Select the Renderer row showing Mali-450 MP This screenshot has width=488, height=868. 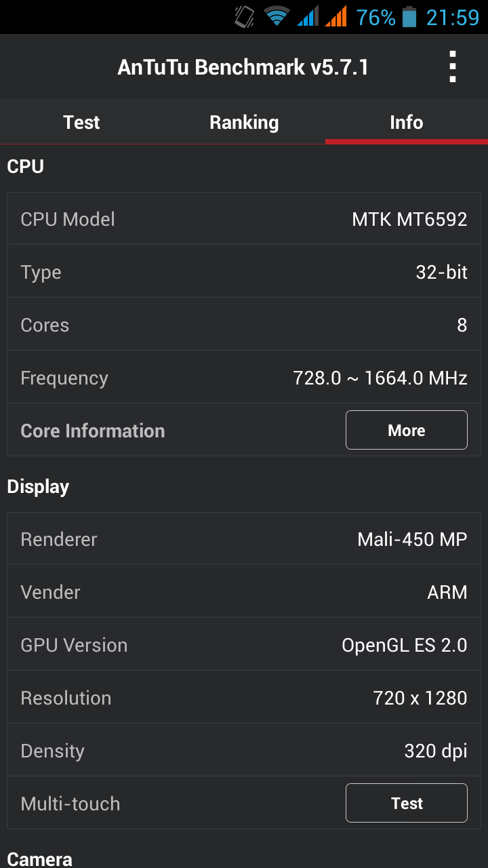(x=244, y=538)
